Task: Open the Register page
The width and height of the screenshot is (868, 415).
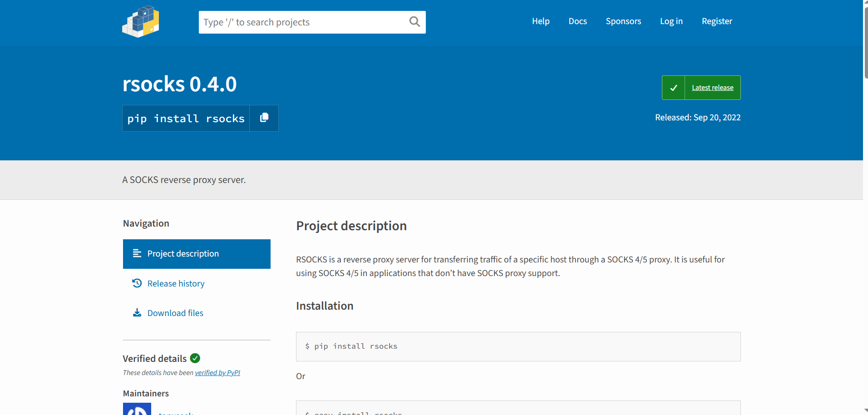Action: point(717,21)
